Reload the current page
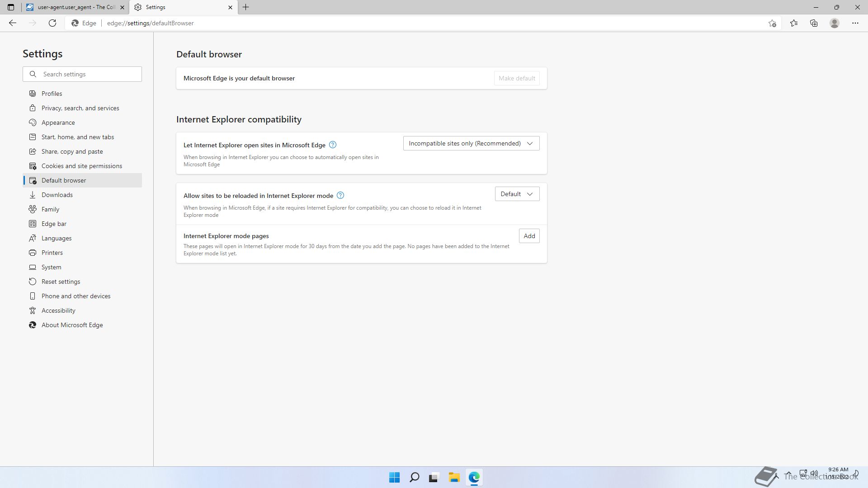 52,23
